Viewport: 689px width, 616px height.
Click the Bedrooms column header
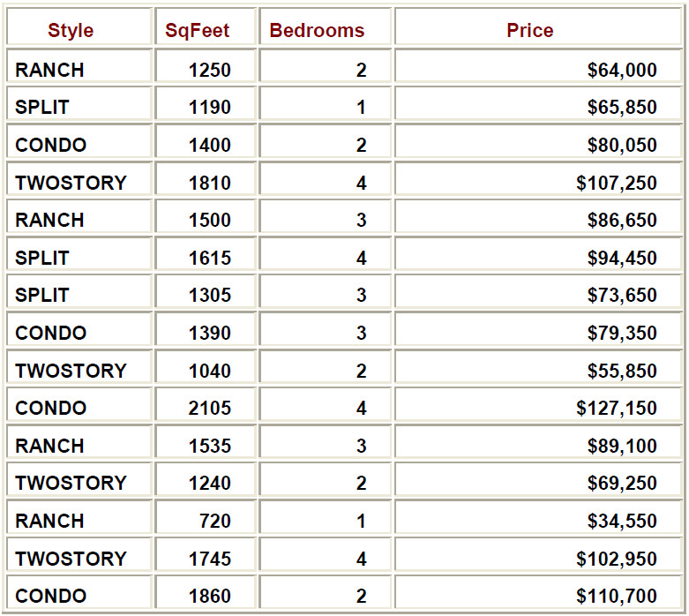click(x=317, y=30)
